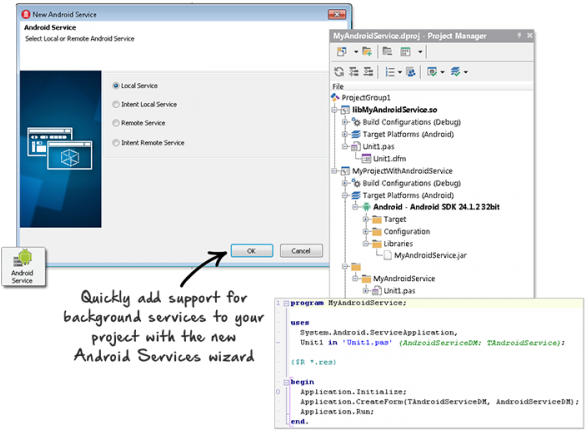This screenshot has width=585, height=430.
Task: Select the MyAndroidService.jar tree item
Action: pos(430,255)
